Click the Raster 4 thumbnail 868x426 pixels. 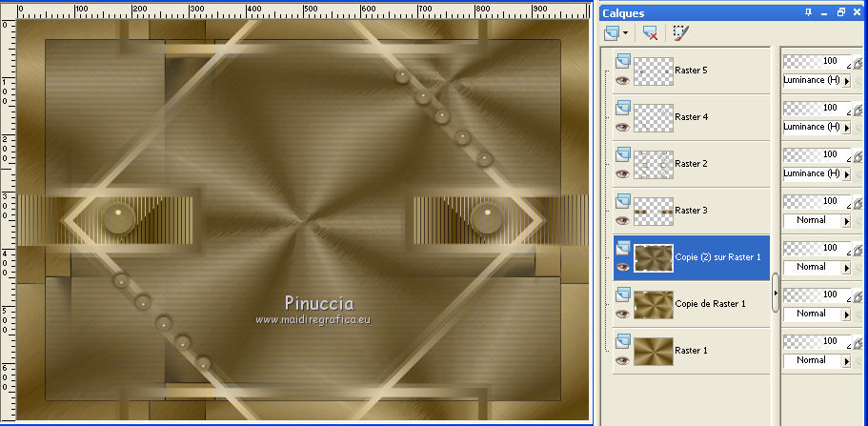click(654, 118)
